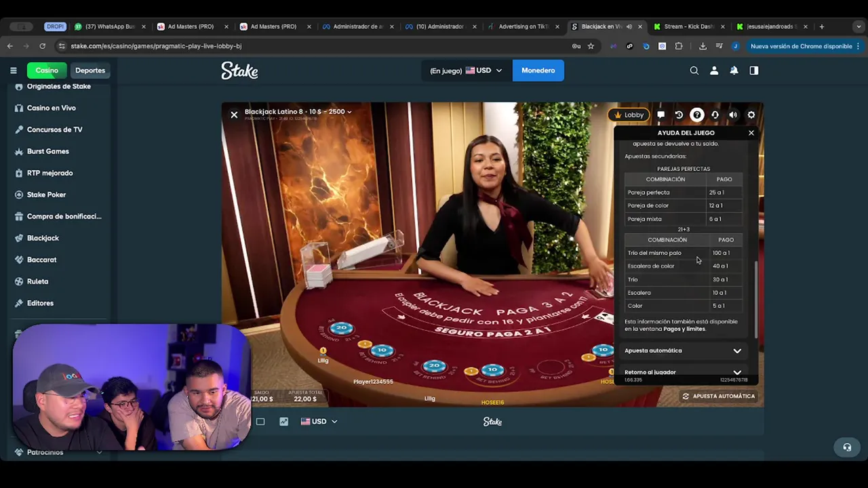This screenshot has height=488, width=868.
Task: Click the game help question mark icon
Action: (x=697, y=115)
